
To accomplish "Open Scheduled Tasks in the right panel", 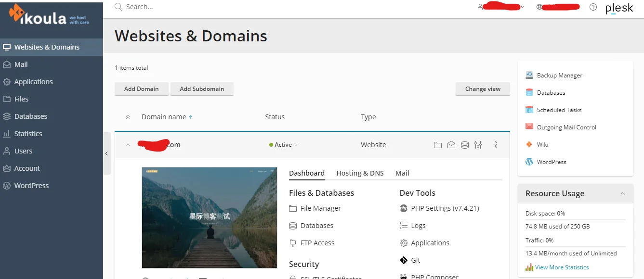I will pyautogui.click(x=559, y=110).
